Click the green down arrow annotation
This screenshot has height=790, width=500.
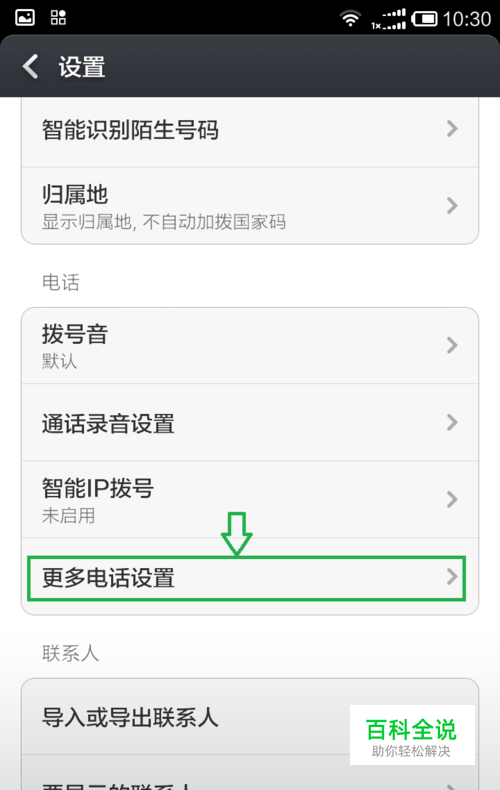pyautogui.click(x=236, y=534)
